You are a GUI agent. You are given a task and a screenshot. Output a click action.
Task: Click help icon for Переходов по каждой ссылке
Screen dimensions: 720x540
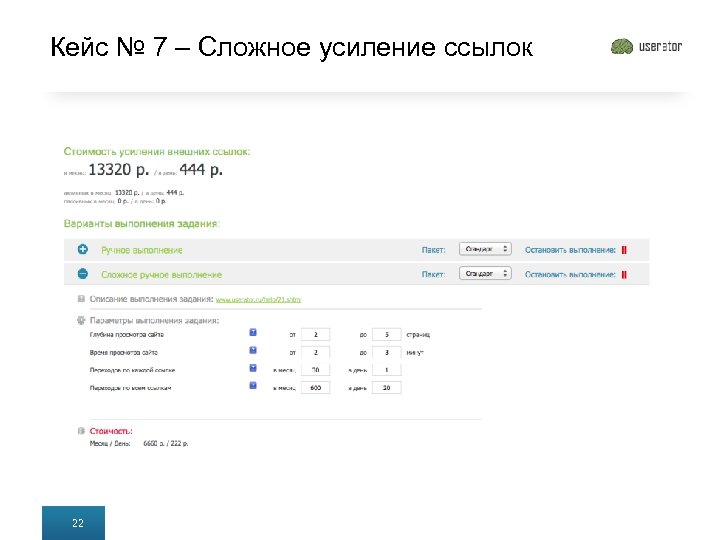click(253, 368)
